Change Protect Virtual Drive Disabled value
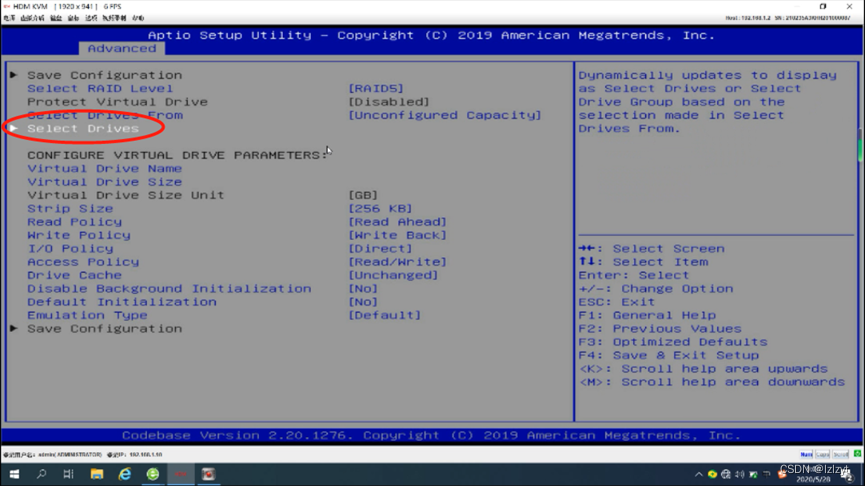Image resolution: width=865 pixels, height=486 pixels. (388, 102)
